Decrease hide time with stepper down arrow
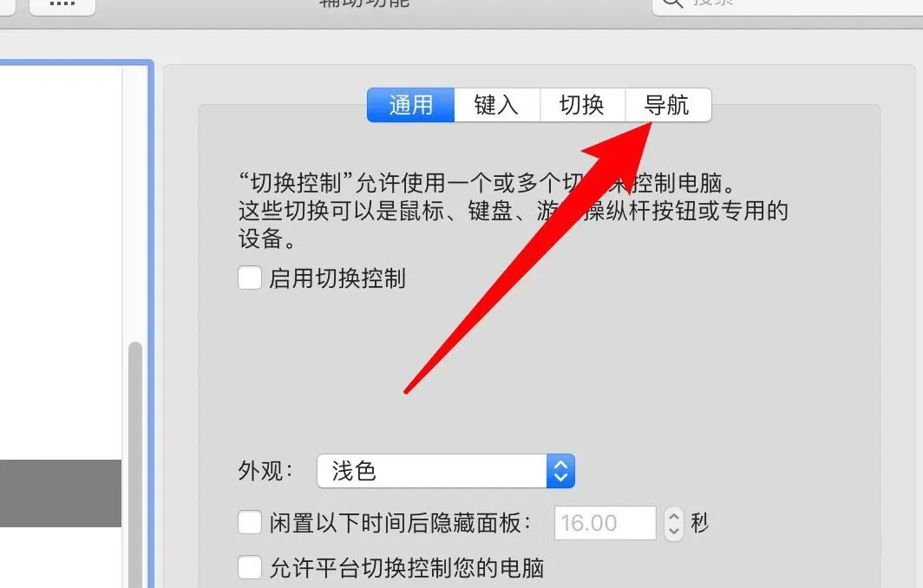The height and width of the screenshot is (588, 923). (674, 532)
